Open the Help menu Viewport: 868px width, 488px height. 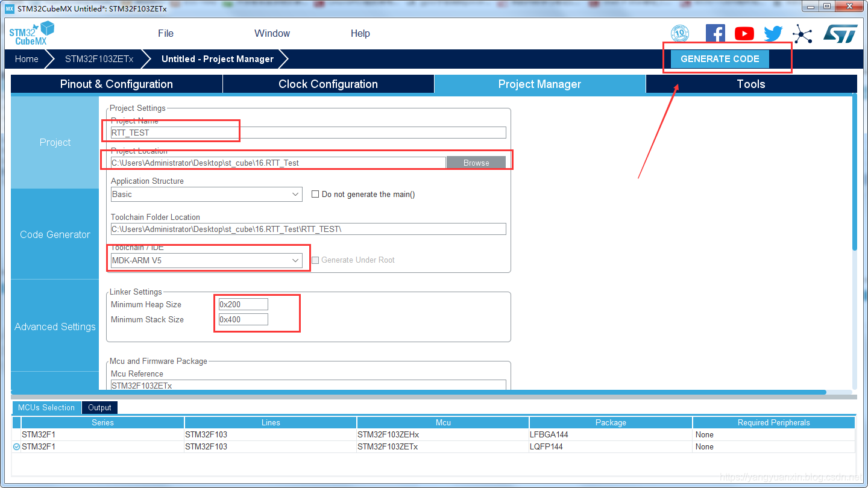[360, 33]
